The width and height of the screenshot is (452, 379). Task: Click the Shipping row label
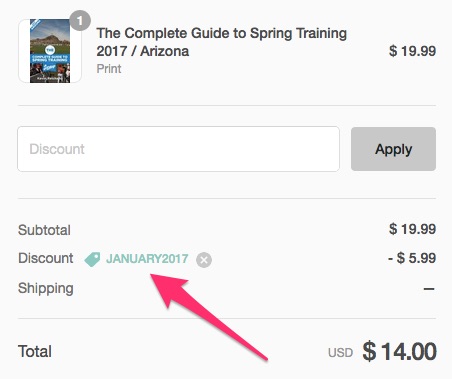(x=46, y=289)
